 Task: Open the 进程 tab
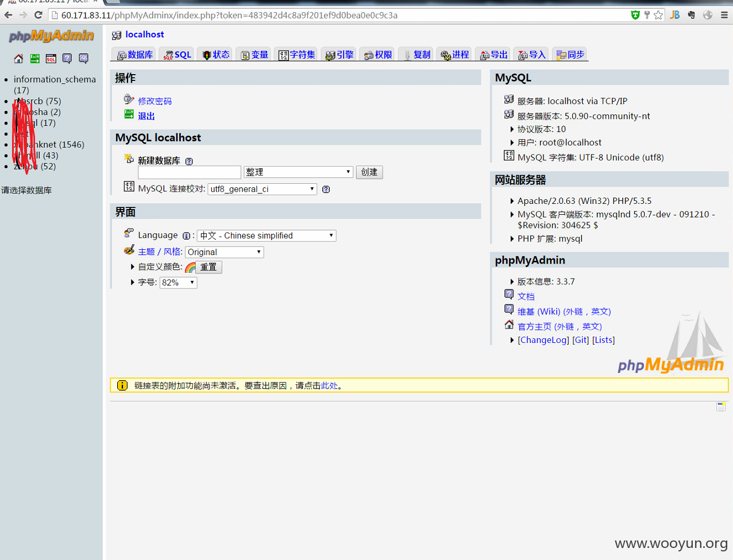[x=454, y=55]
